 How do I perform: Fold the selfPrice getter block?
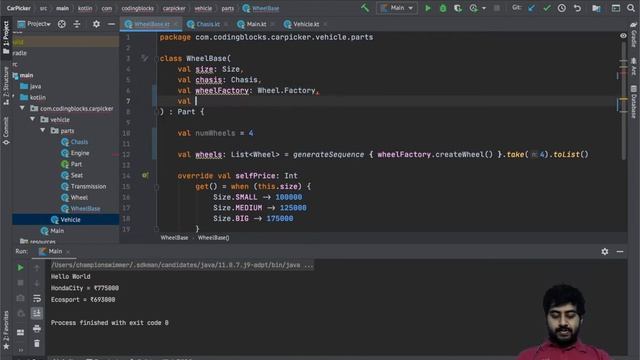tap(156, 187)
